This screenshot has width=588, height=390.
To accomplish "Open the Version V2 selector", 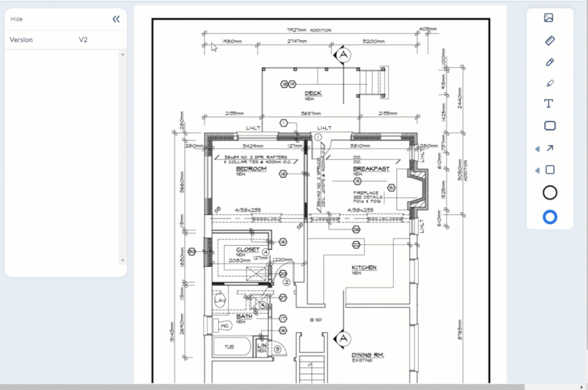I will coord(66,40).
